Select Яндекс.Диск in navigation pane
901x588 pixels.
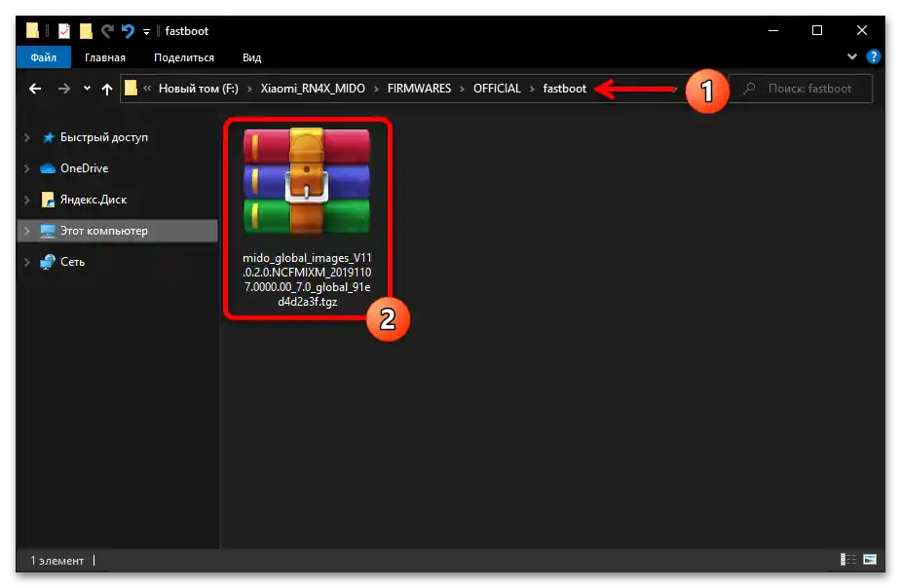[x=94, y=200]
